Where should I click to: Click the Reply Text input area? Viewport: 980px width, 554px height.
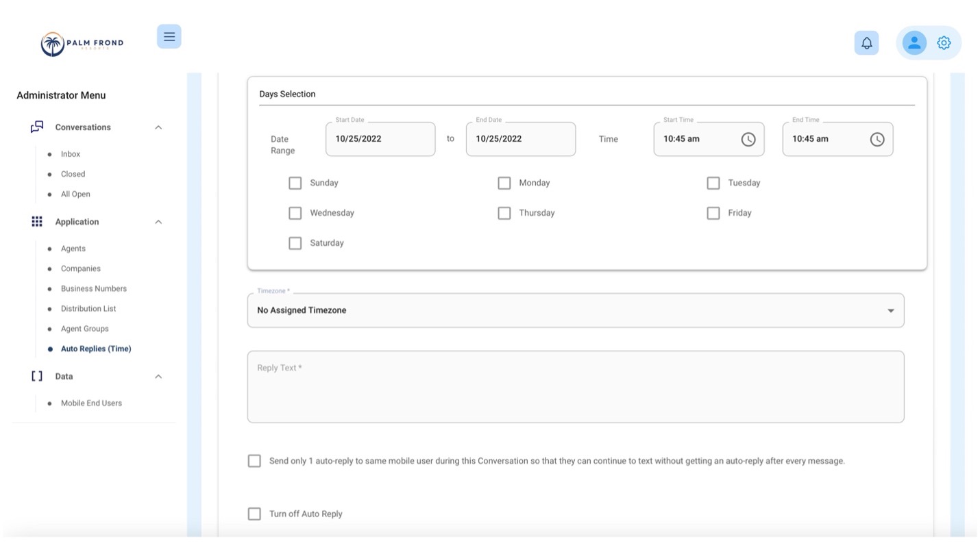(x=575, y=387)
